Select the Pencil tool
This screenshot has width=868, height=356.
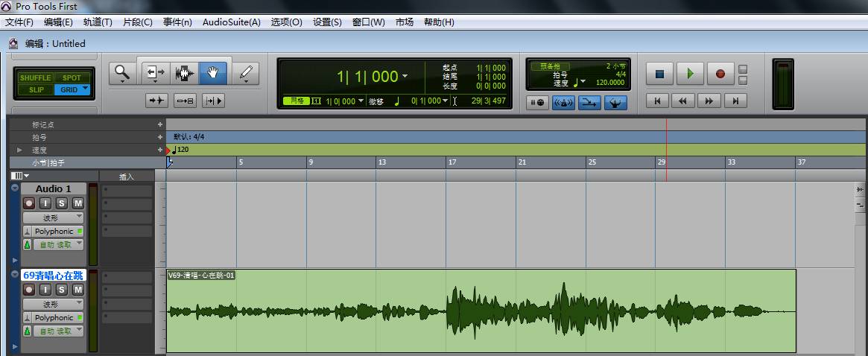click(x=246, y=72)
